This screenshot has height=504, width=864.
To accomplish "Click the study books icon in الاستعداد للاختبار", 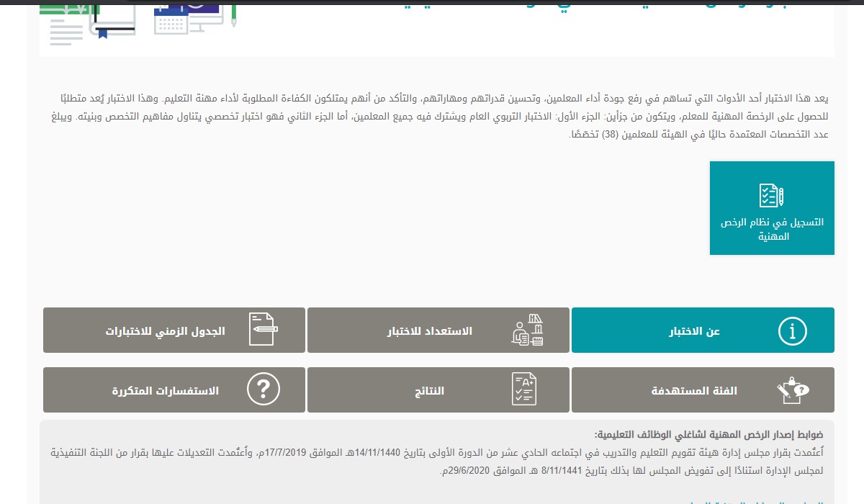I will pyautogui.click(x=527, y=330).
